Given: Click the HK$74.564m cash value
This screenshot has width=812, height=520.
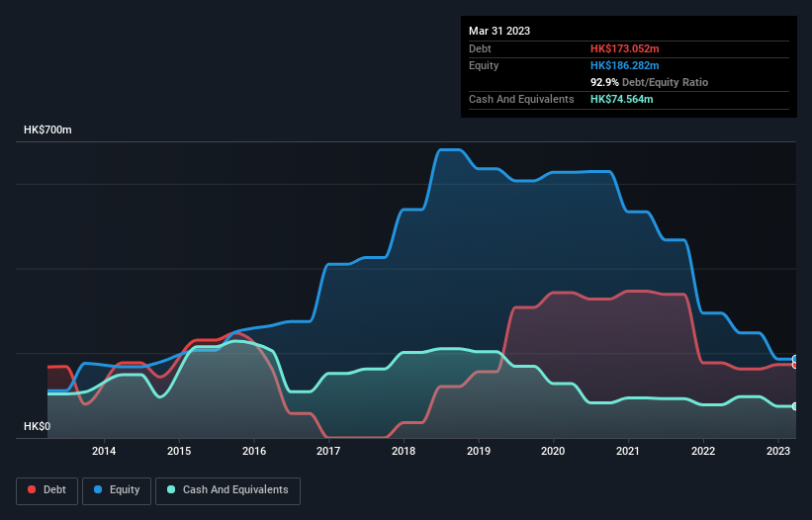Looking at the screenshot, I should click(621, 99).
